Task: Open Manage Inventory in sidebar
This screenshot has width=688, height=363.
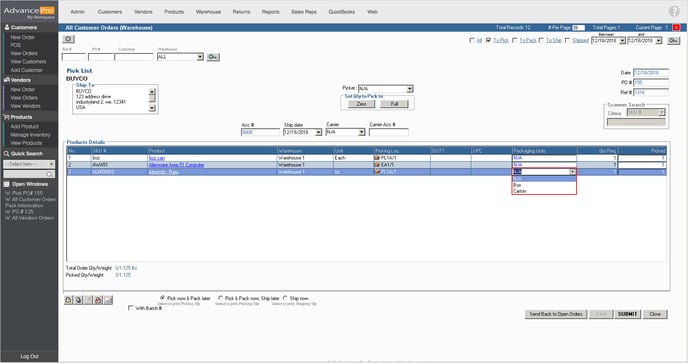Action: tap(30, 135)
